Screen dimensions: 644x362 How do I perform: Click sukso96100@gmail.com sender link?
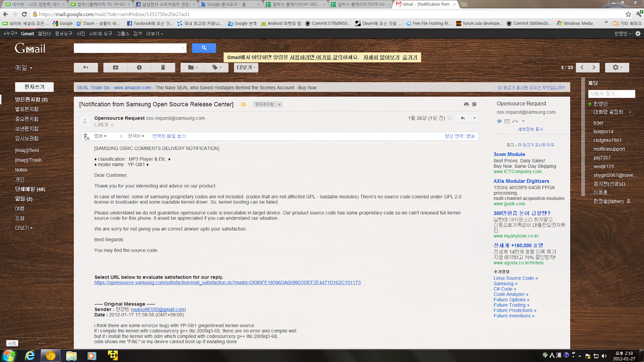(x=158, y=309)
